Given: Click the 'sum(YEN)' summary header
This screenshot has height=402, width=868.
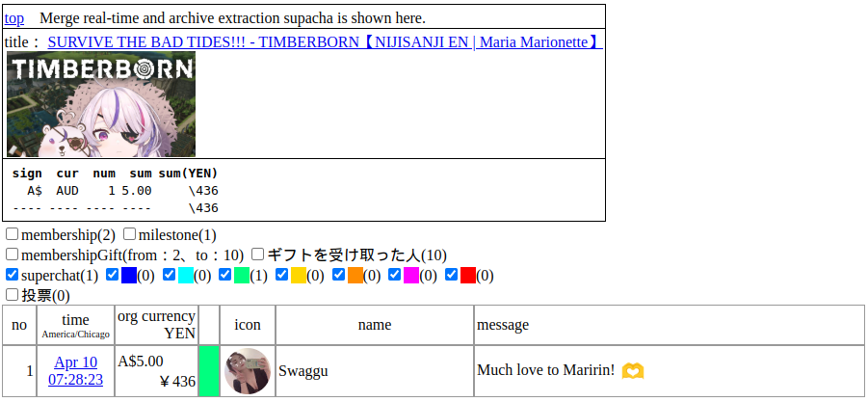Looking at the screenshot, I should pyautogui.click(x=188, y=174).
